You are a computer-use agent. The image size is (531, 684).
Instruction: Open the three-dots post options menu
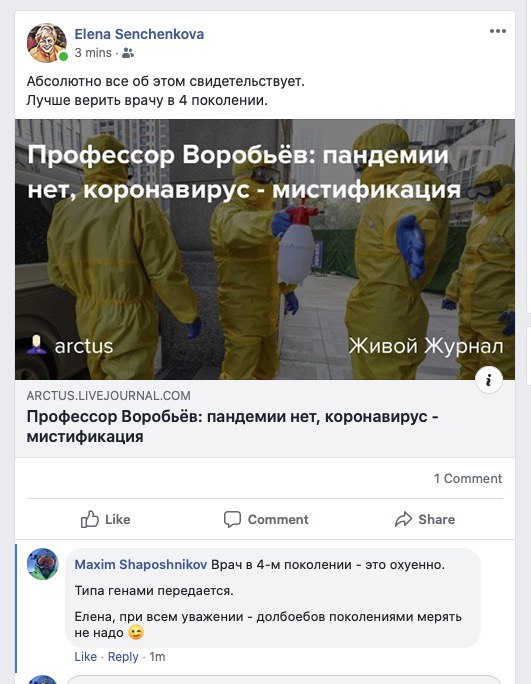(x=497, y=31)
